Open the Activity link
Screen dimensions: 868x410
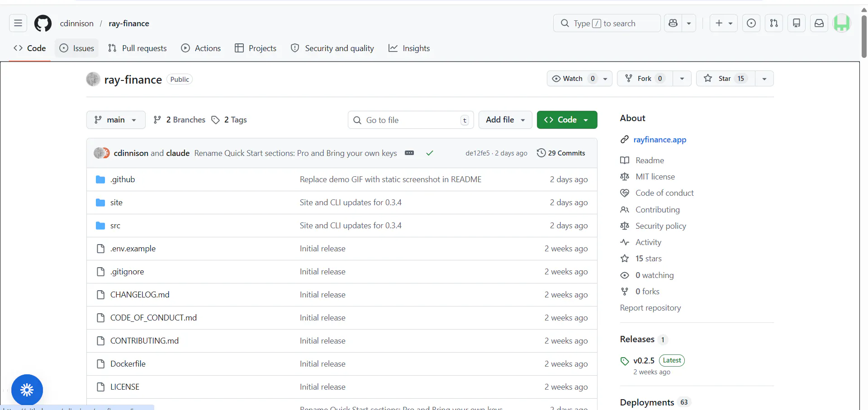coord(648,242)
